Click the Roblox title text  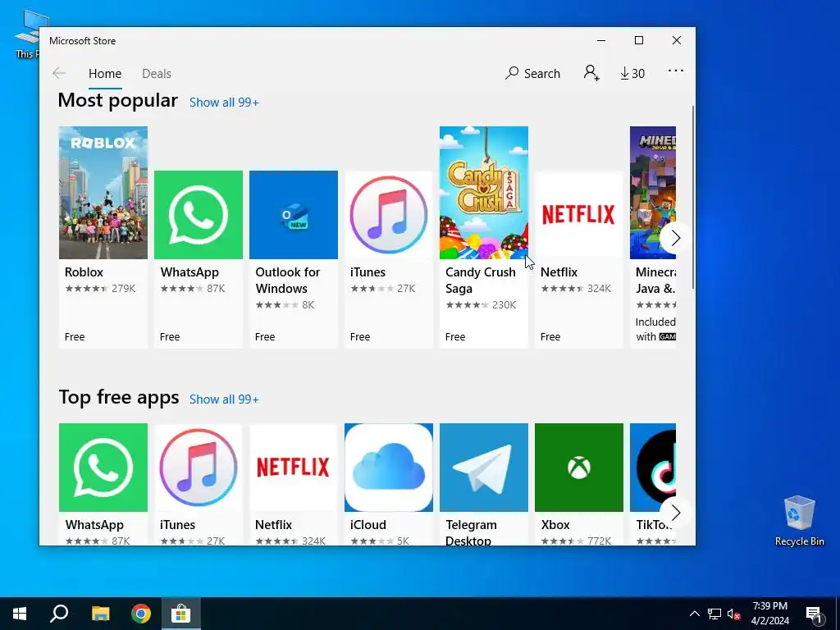[84, 272]
